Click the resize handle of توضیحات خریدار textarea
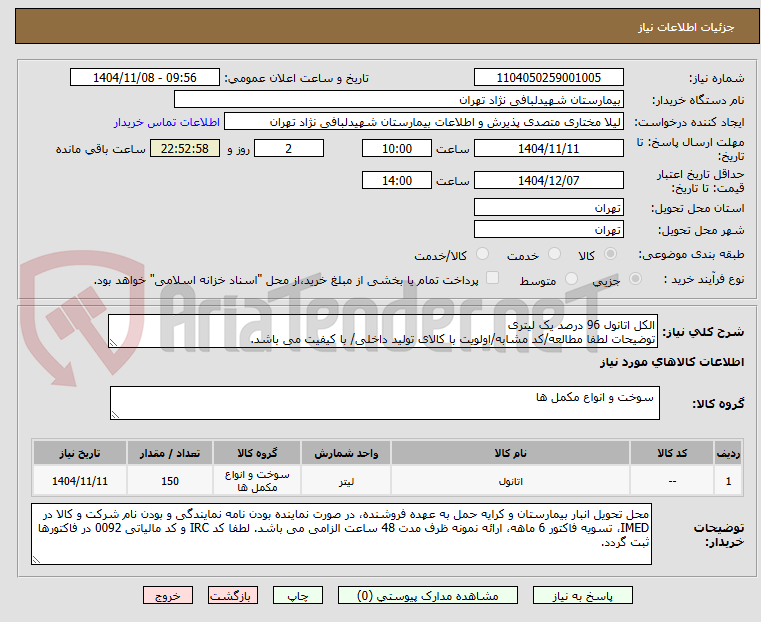This screenshot has width=761, height=622. (x=36, y=560)
